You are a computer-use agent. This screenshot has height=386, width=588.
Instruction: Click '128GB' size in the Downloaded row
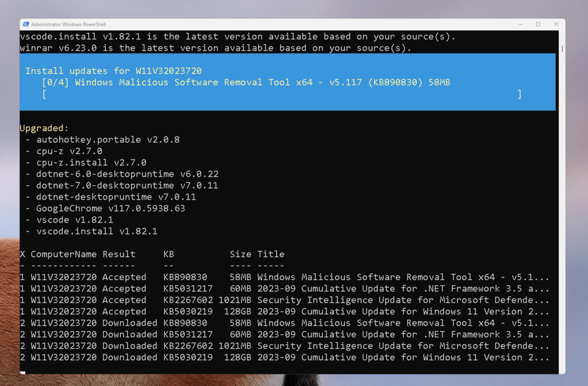[238, 357]
